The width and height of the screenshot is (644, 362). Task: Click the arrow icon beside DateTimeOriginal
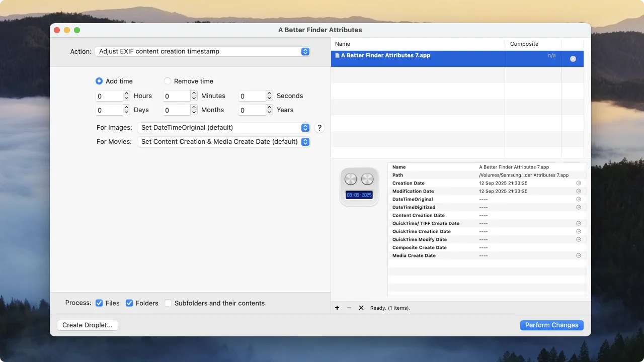(x=578, y=199)
